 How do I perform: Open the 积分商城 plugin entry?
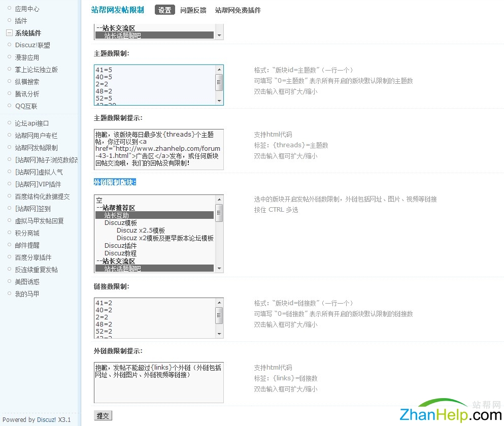[26, 233]
